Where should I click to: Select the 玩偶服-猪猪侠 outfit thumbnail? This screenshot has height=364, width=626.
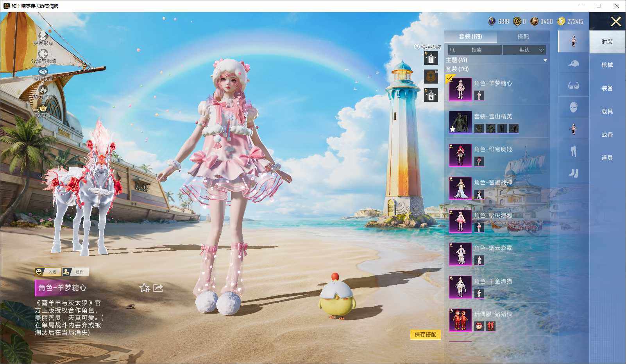click(x=460, y=320)
